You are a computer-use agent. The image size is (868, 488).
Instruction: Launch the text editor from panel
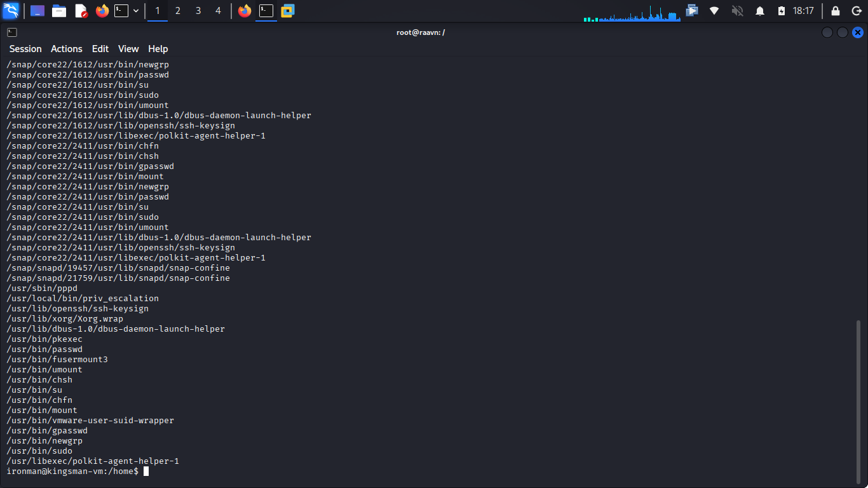81,11
